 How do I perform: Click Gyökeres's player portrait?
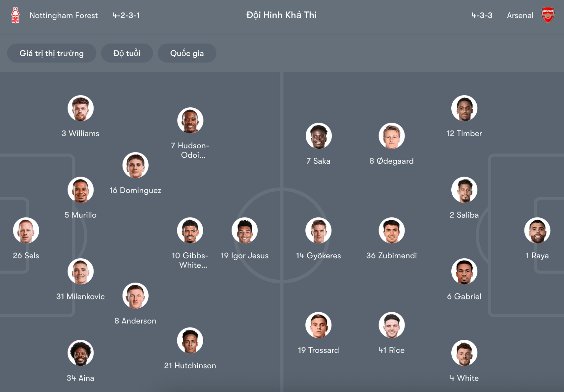point(318,230)
